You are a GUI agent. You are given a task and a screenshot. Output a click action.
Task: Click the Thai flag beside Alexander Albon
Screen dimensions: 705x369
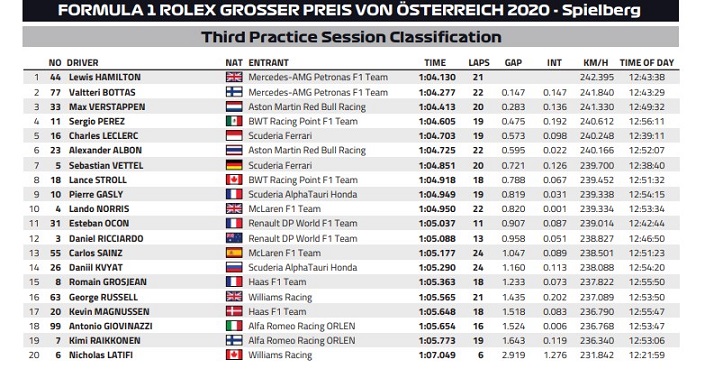coord(234,150)
